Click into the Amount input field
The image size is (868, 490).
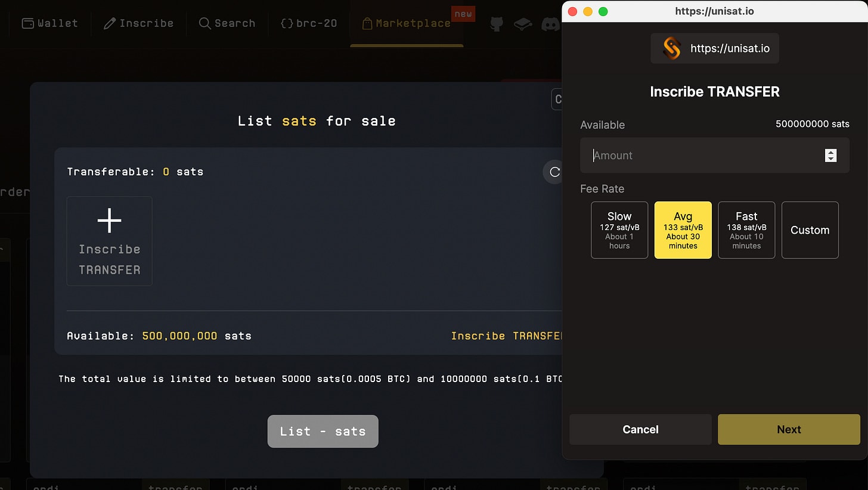(x=714, y=156)
